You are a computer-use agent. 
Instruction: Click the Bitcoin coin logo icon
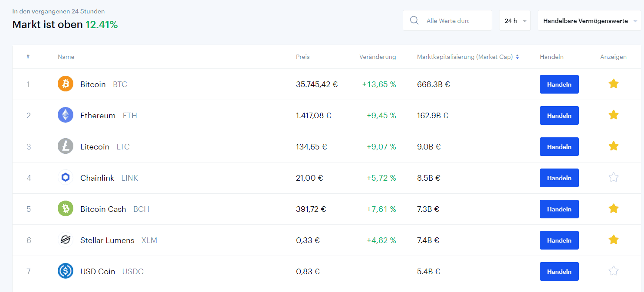tap(66, 84)
